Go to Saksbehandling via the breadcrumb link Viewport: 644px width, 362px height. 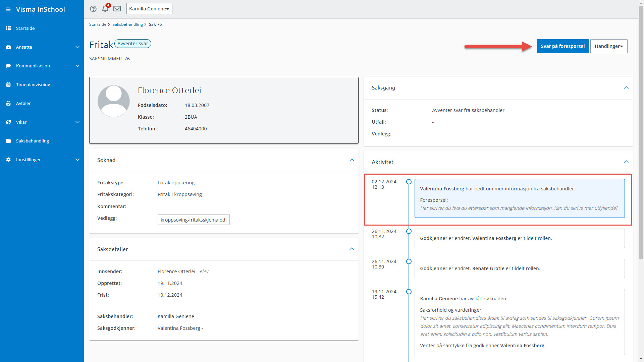coord(127,24)
